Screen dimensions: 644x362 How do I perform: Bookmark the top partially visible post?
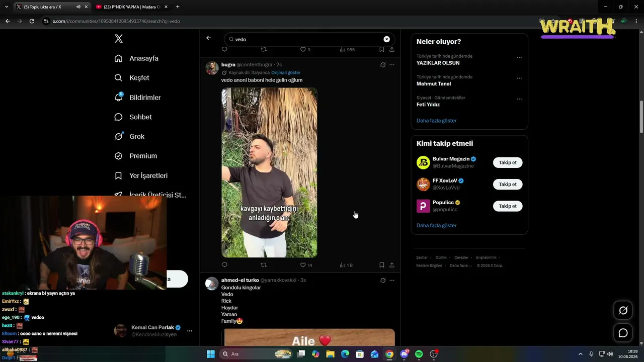tap(382, 50)
